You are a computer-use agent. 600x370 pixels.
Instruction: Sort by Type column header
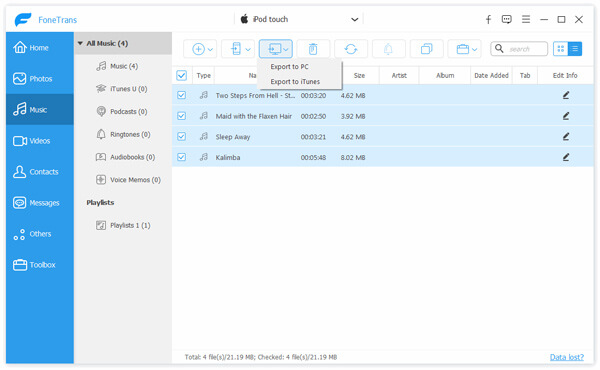[x=204, y=75]
